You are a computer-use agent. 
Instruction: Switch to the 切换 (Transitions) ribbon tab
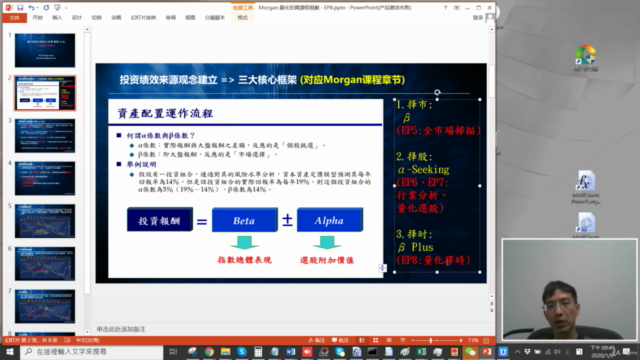(x=96, y=18)
